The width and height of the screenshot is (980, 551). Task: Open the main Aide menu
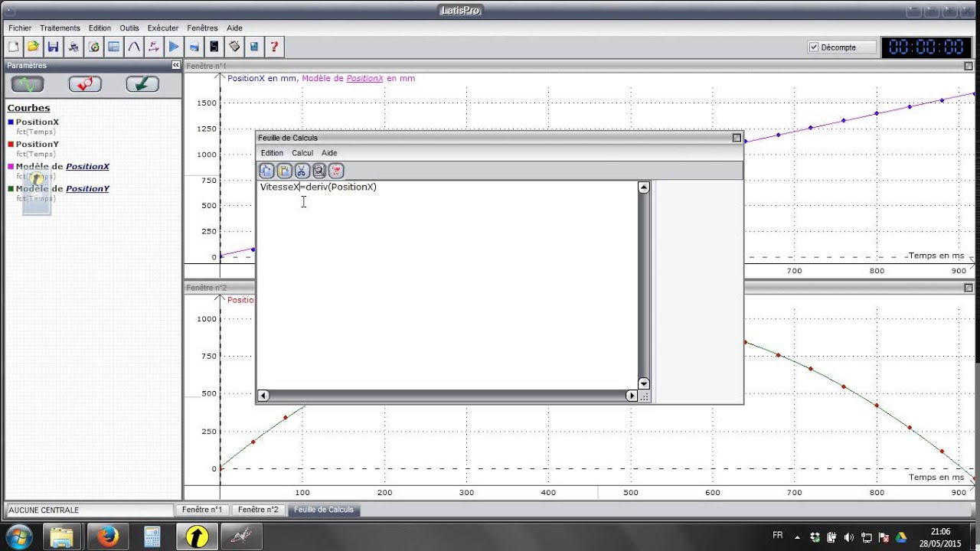coord(234,28)
